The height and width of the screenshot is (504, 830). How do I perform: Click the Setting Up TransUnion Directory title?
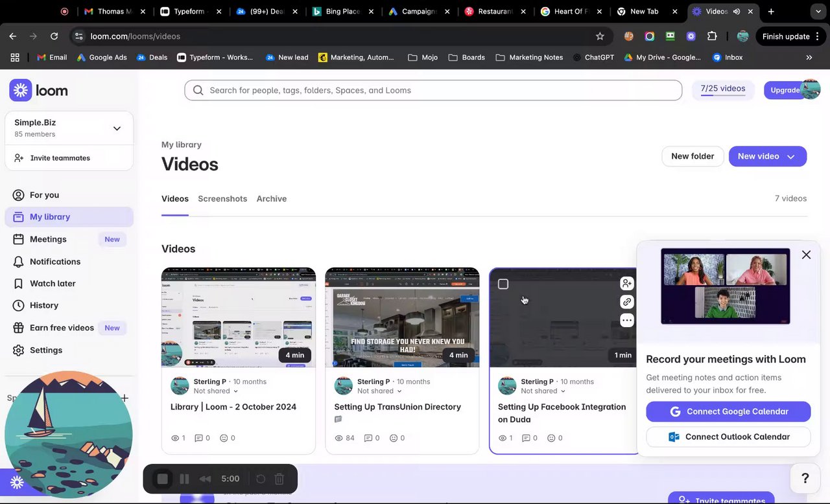coord(397,407)
